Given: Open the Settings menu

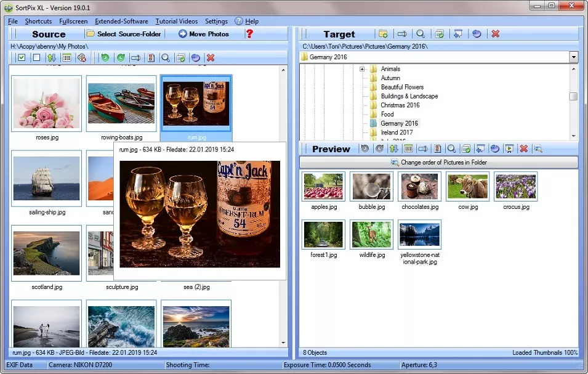Looking at the screenshot, I should coord(216,22).
